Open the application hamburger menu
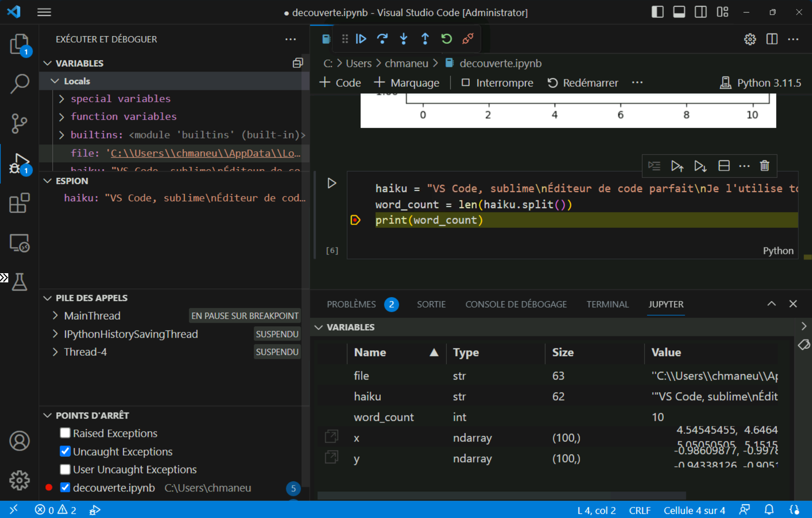The height and width of the screenshot is (518, 812). tap(44, 12)
